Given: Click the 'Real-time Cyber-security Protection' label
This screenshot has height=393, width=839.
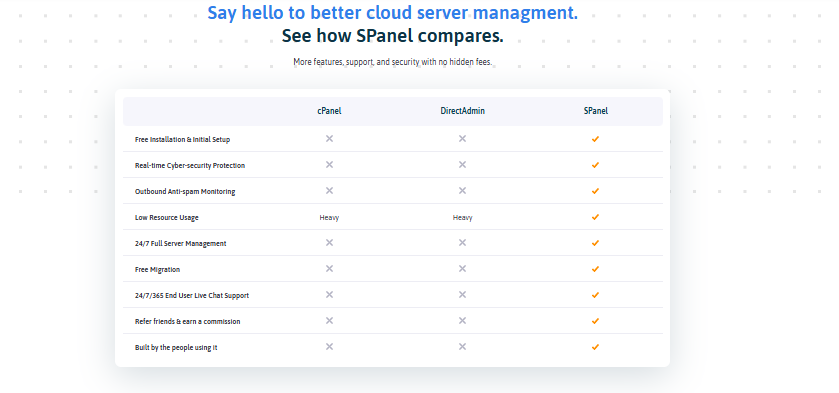Looking at the screenshot, I should (x=190, y=165).
